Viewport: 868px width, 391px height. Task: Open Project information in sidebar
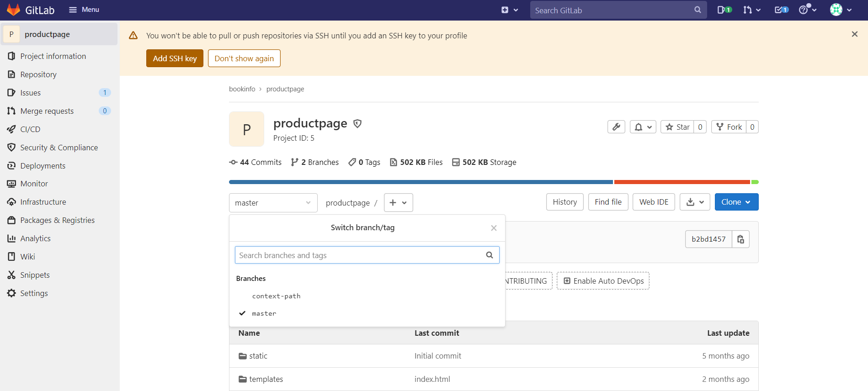(x=53, y=56)
